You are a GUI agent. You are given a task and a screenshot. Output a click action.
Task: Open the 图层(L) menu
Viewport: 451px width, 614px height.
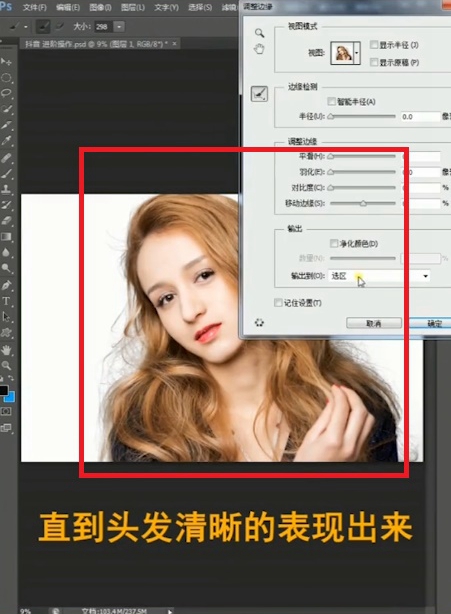133,7
